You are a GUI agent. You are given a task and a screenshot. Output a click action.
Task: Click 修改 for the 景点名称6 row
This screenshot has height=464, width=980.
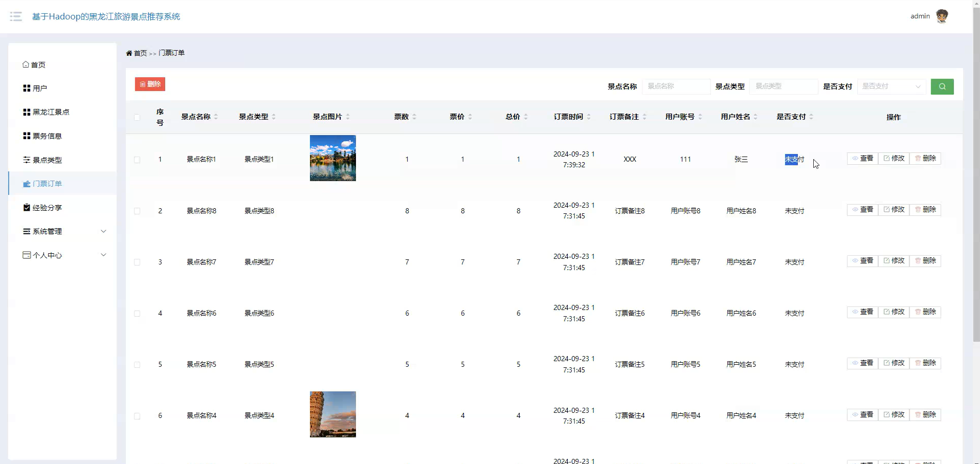pyautogui.click(x=894, y=312)
